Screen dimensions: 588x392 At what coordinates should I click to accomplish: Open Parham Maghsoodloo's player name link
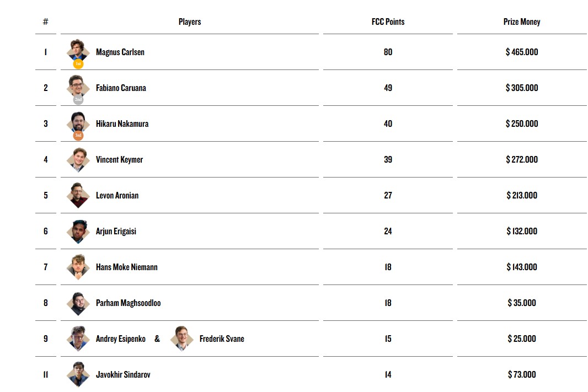click(x=128, y=303)
